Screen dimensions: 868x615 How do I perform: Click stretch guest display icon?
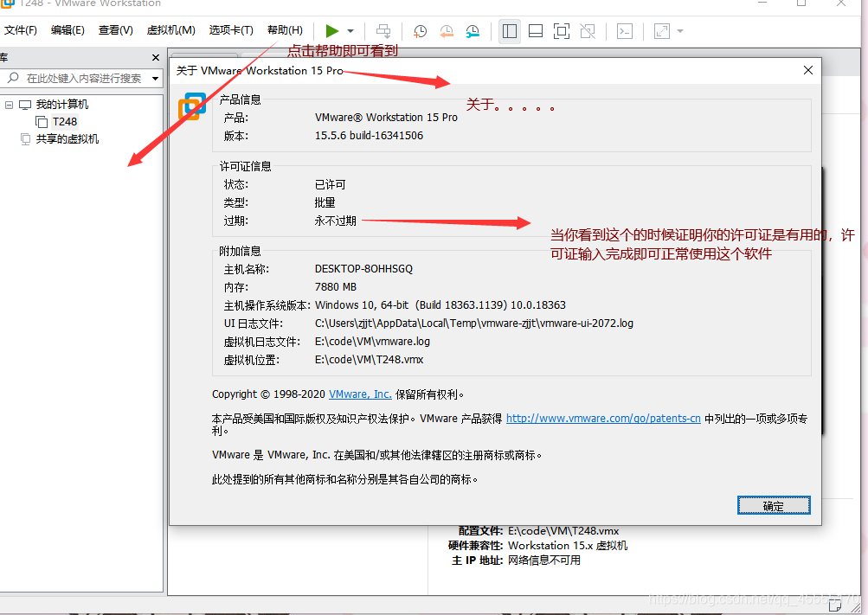(662, 31)
